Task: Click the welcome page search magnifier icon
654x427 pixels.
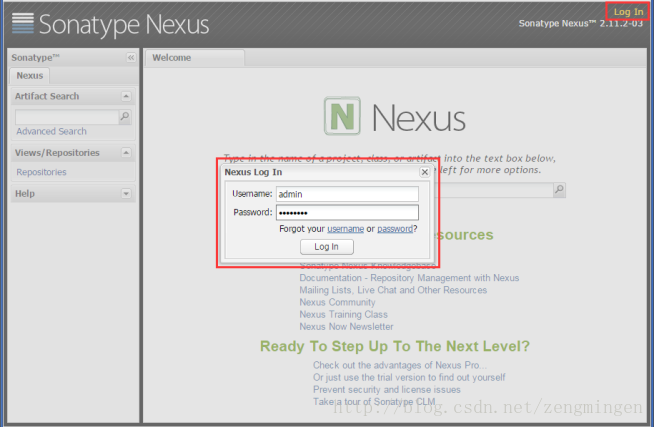Action: pos(559,190)
